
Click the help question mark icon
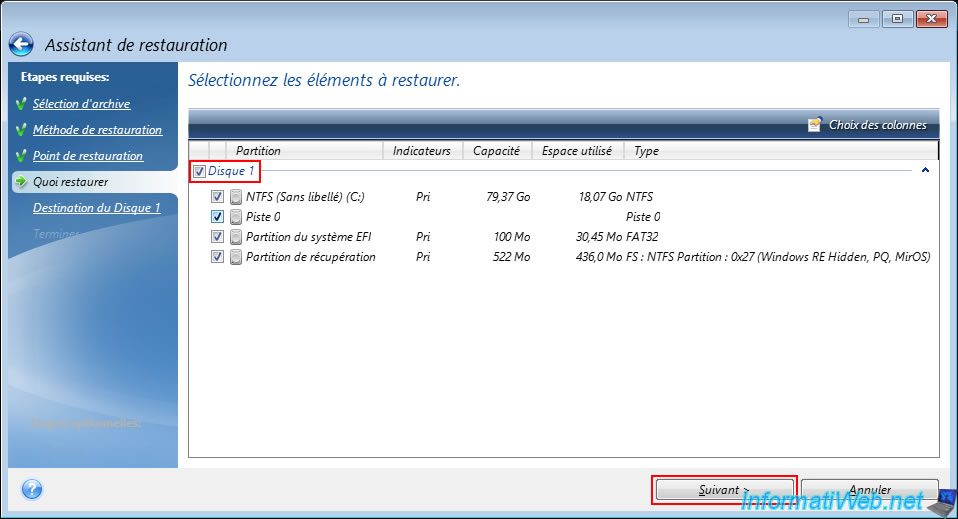tap(32, 490)
